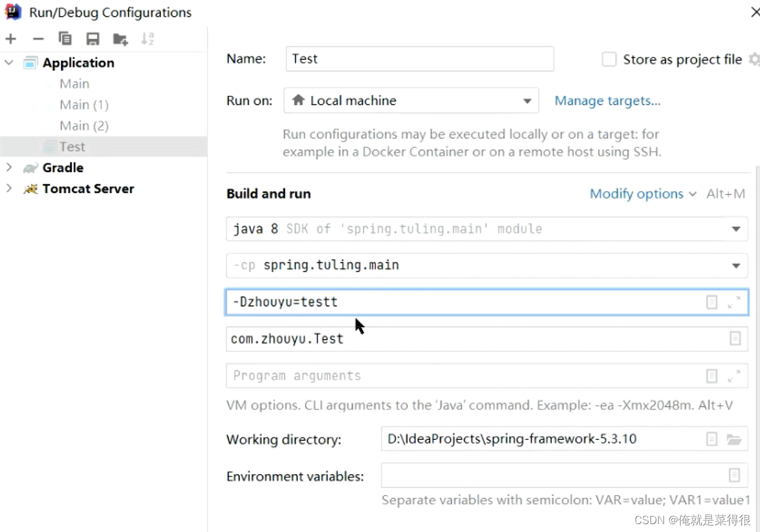
Task: Sort configurations alphabetically
Action: point(147,39)
